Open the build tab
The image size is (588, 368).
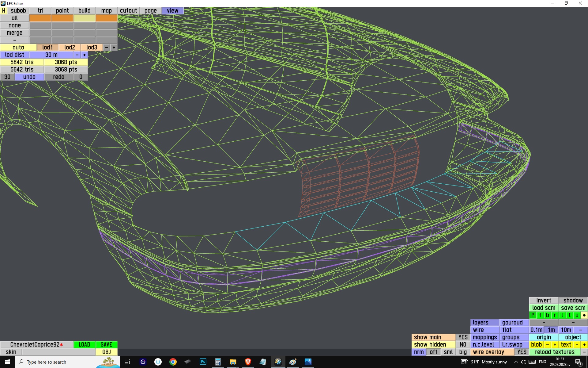coord(84,10)
